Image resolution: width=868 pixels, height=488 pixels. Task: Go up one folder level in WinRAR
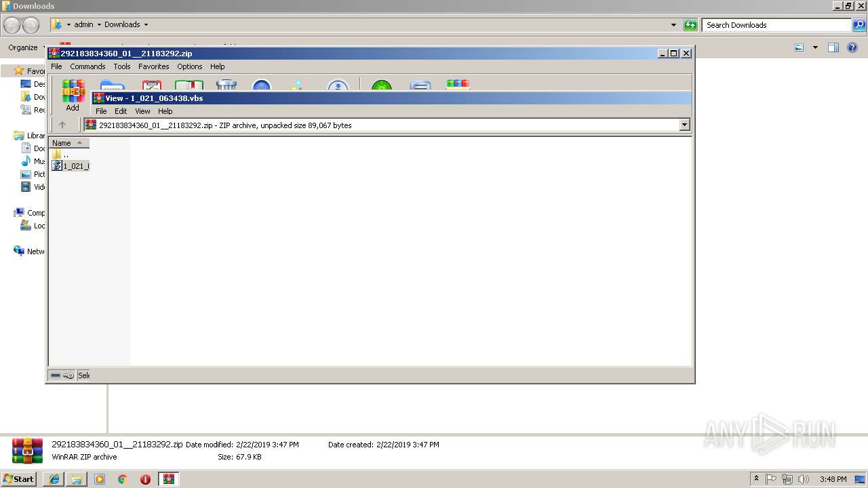[x=62, y=125]
